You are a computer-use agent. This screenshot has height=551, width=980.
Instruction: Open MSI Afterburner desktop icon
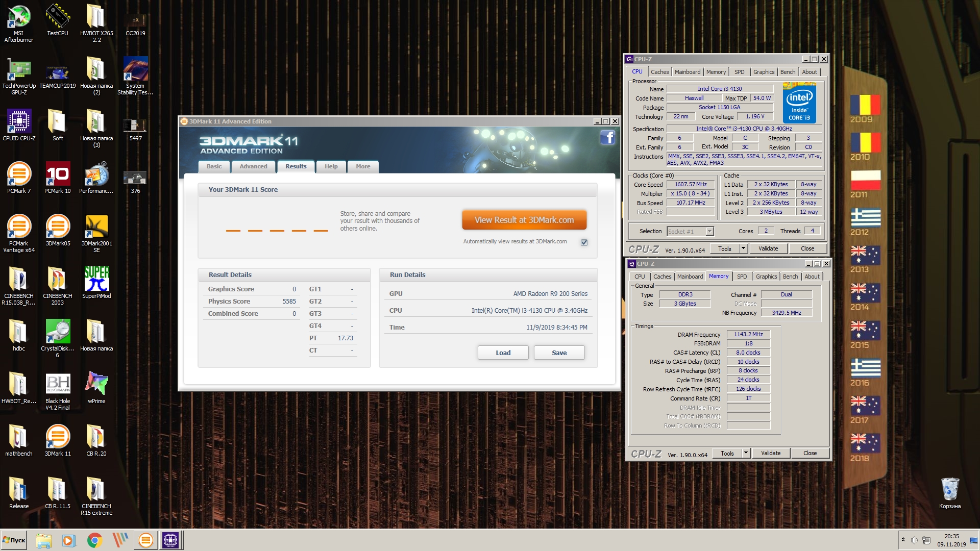coord(18,23)
